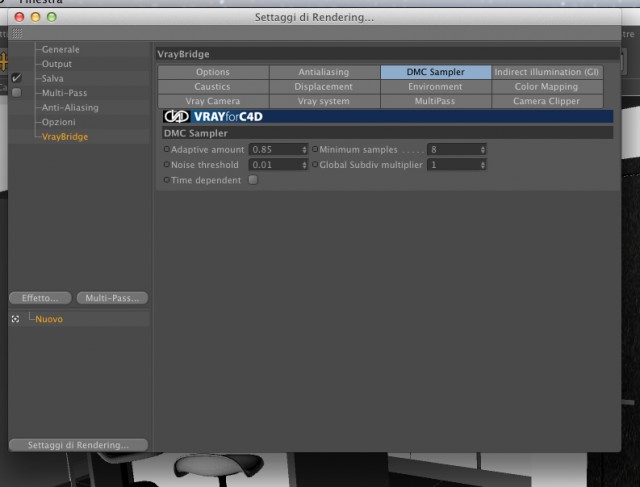
Task: Select Anti-Aliasing in settings list
Action: pyautogui.click(x=70, y=108)
